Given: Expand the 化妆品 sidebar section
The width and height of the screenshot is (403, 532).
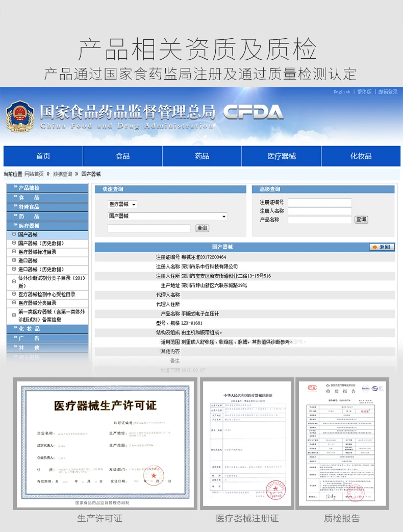Looking at the screenshot, I should point(47,329).
